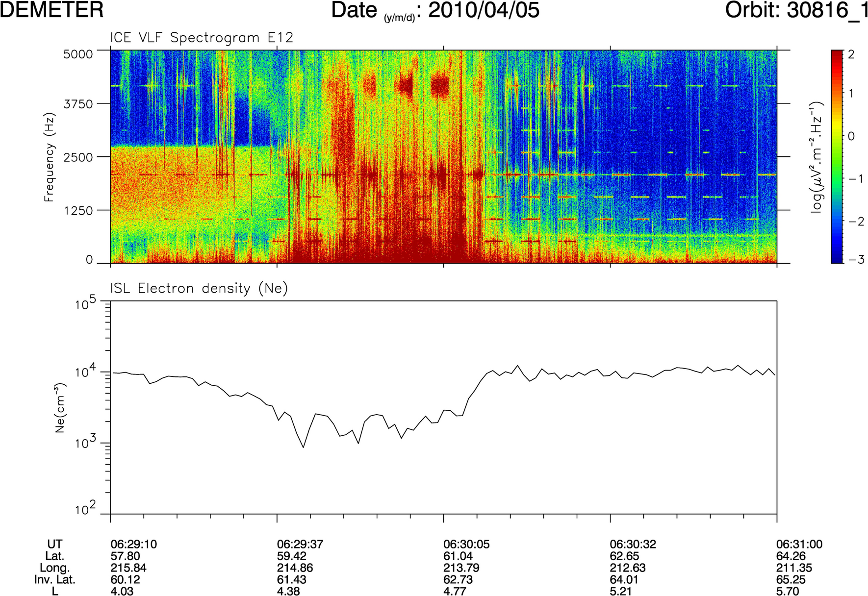Screen dimensions: 868x596
Task: Click the latitude value 57.80
Action: click(x=125, y=556)
